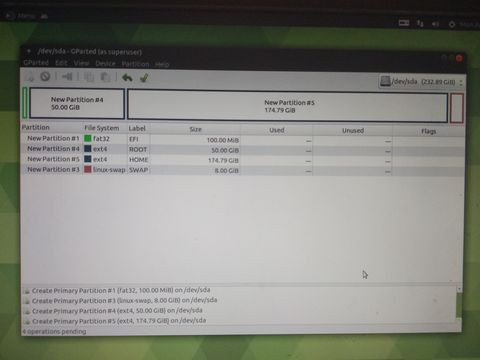Image resolution: width=480 pixels, height=360 pixels.
Task: Sort by the Size column header
Action: click(195, 129)
